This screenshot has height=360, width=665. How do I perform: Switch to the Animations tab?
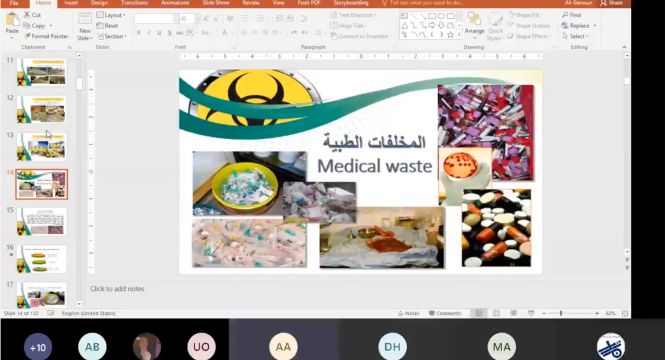[x=175, y=3]
